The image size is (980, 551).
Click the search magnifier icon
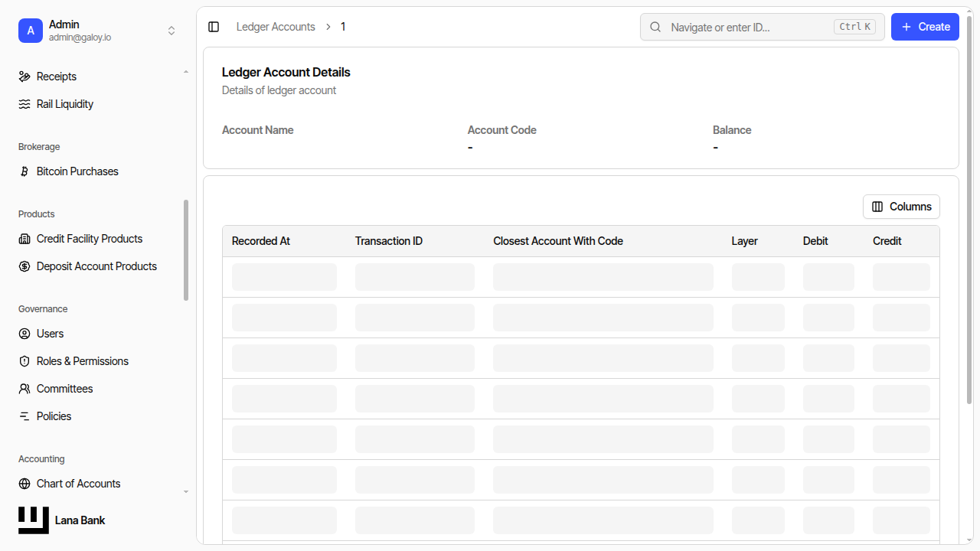click(x=655, y=27)
